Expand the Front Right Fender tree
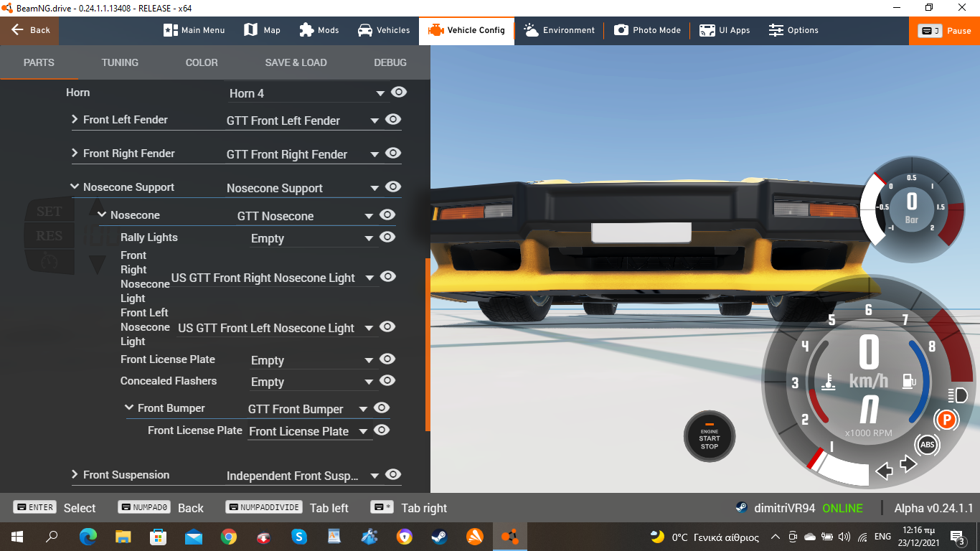980x551 pixels. click(x=75, y=153)
